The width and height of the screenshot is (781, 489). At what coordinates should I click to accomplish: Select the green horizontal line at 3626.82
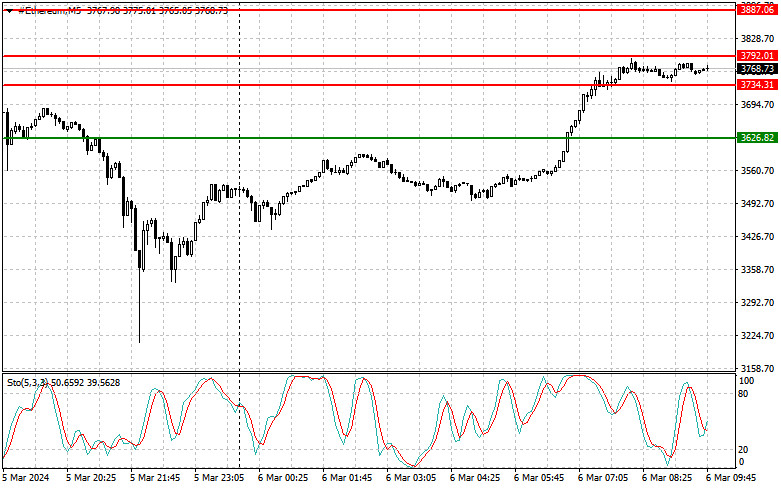point(369,138)
